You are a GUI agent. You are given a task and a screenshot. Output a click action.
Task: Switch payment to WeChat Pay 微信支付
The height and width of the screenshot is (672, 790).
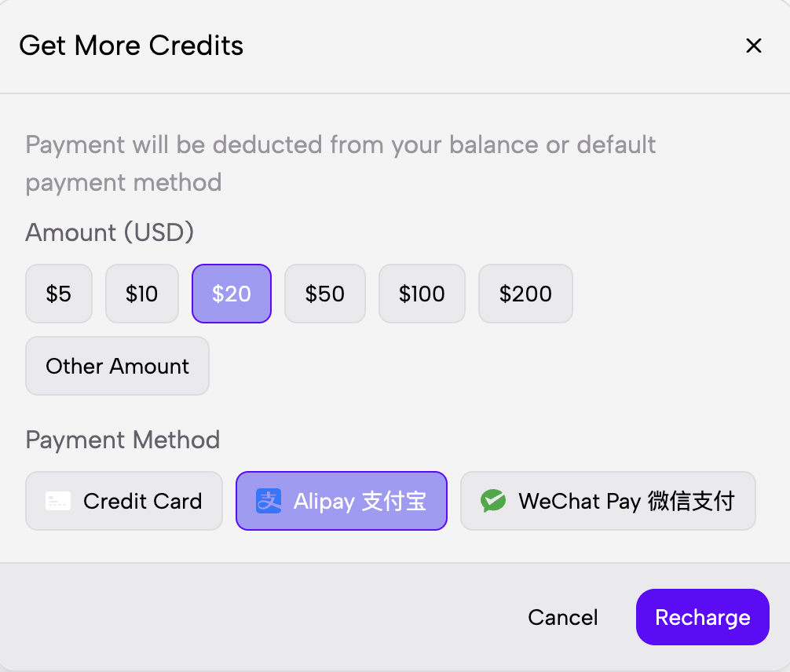pos(626,501)
